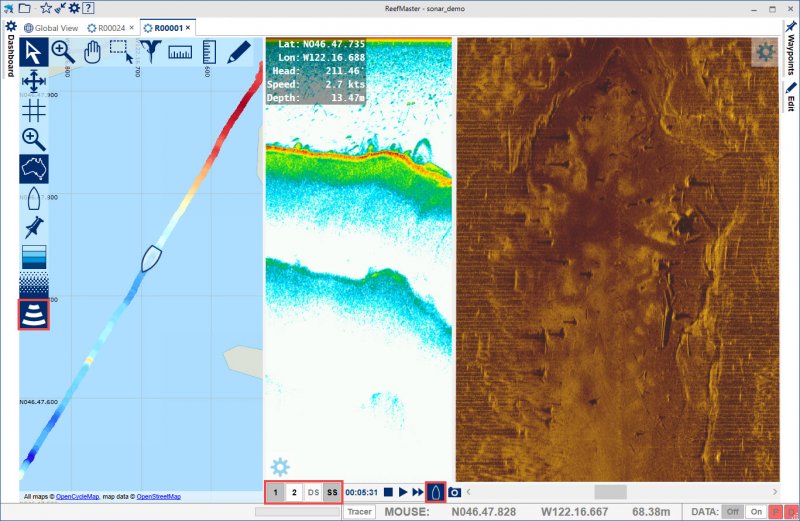Viewport: 800px width, 521px height.
Task: Open the OpenCycleMap attribution link
Action: pos(77,496)
